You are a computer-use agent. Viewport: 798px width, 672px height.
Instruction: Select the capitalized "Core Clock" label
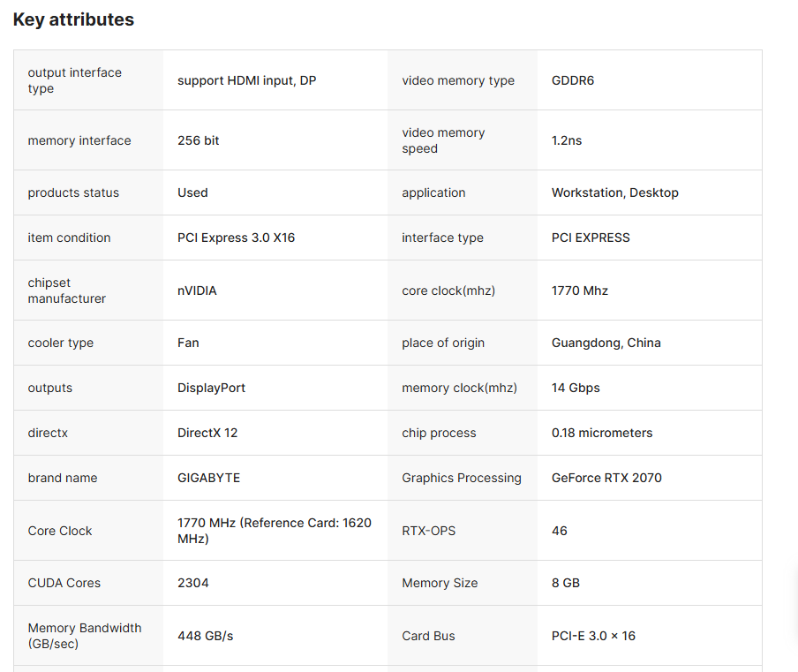(60, 531)
